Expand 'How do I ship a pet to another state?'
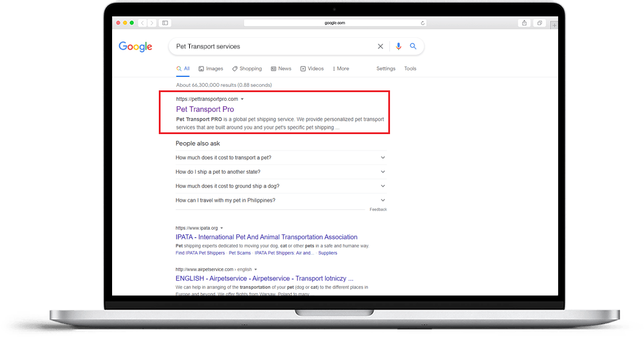The image size is (644, 337). 280,172
